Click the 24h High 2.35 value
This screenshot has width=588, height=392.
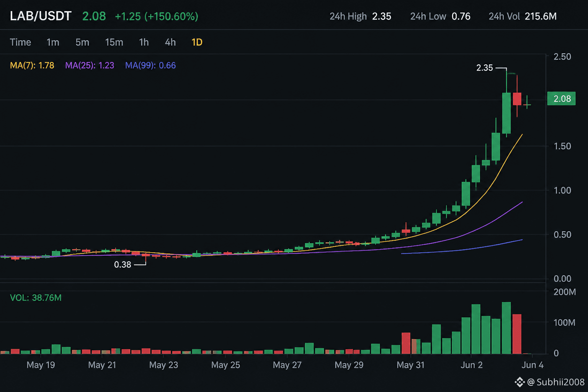coord(382,16)
